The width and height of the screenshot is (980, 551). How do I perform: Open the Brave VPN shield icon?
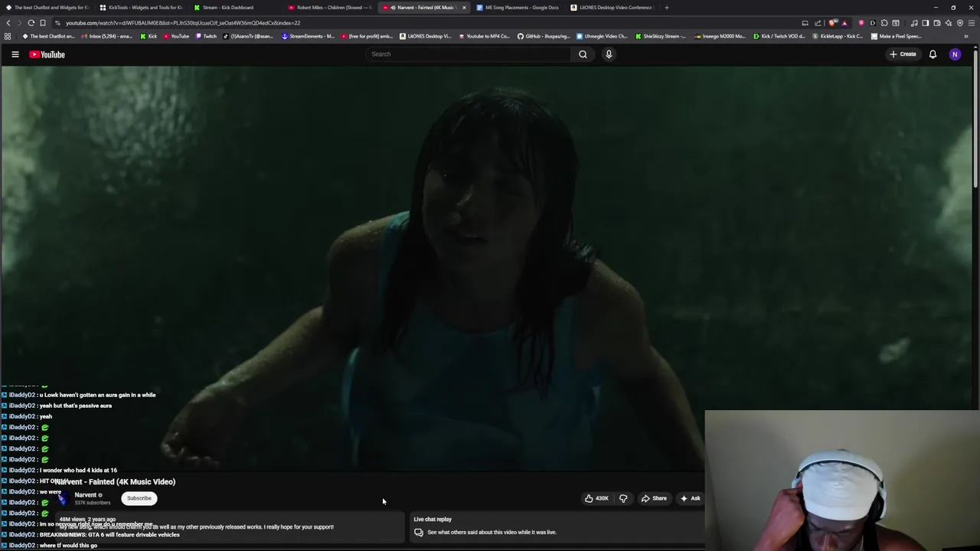click(x=960, y=23)
